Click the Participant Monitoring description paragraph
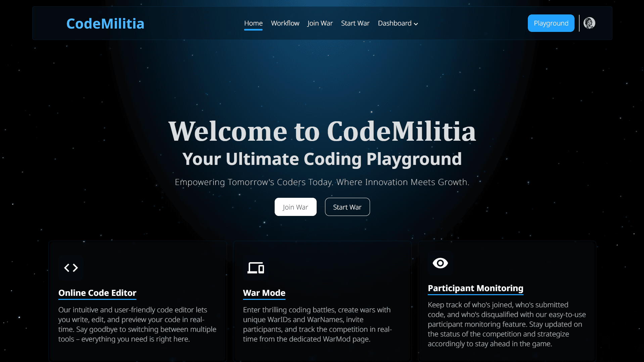The height and width of the screenshot is (362, 644). [507, 324]
